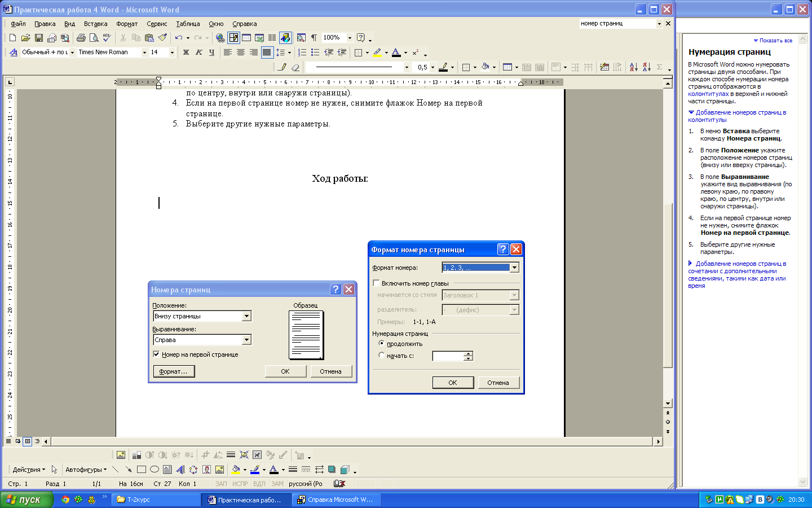The height and width of the screenshot is (508, 812).
Task: Select the Oval drawing tool
Action: coord(155,470)
